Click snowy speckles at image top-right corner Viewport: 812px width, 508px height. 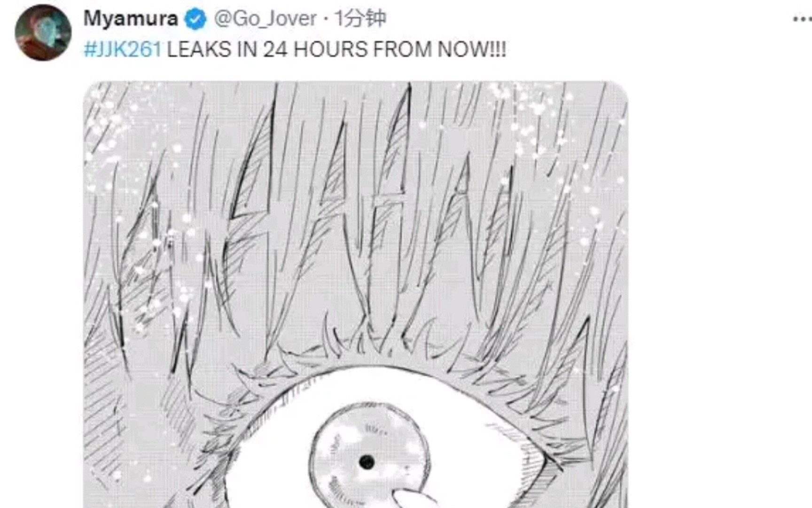(540, 118)
